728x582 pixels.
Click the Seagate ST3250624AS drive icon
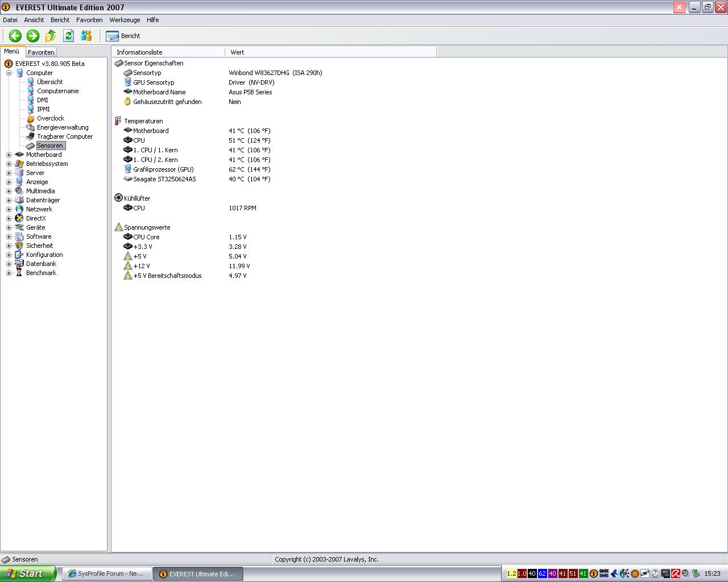(x=127, y=179)
